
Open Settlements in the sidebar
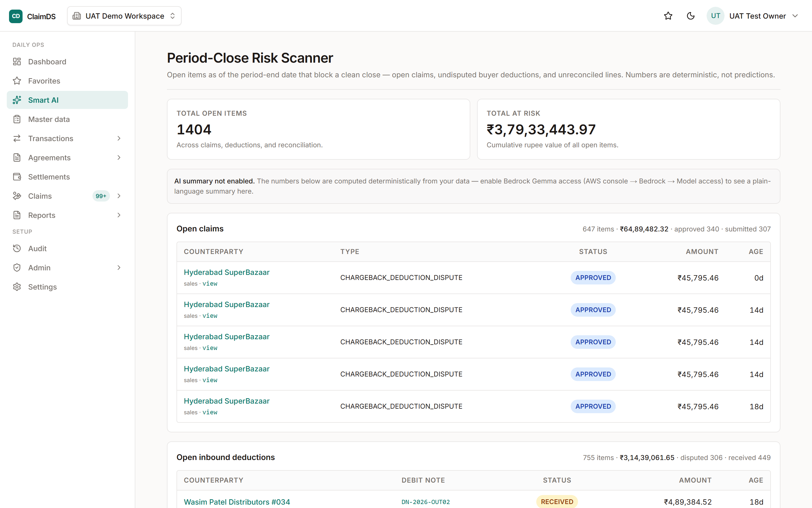67,176
